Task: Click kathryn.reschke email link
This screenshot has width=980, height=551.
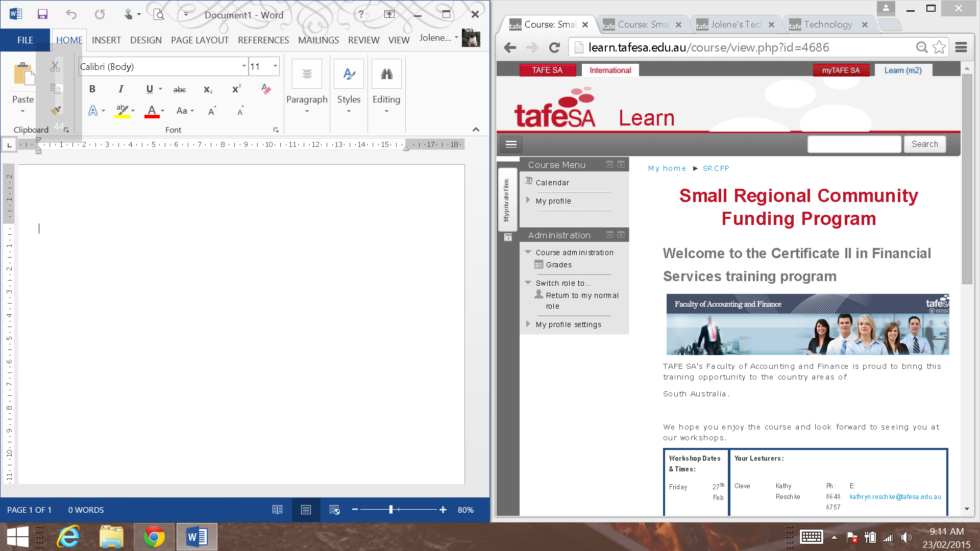Action: (895, 496)
